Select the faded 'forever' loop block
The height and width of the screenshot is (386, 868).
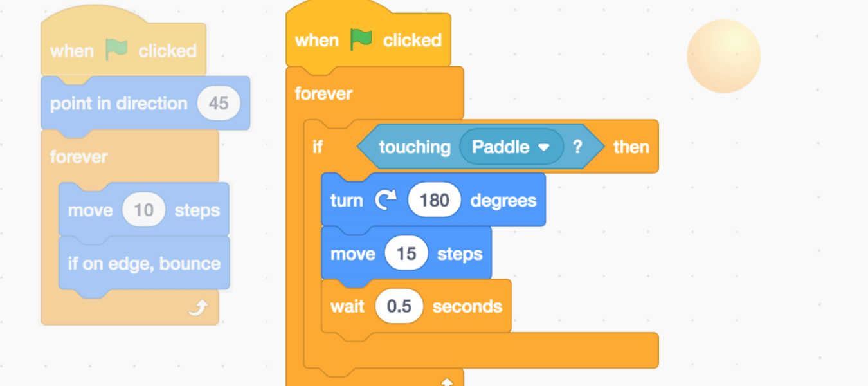[78, 157]
